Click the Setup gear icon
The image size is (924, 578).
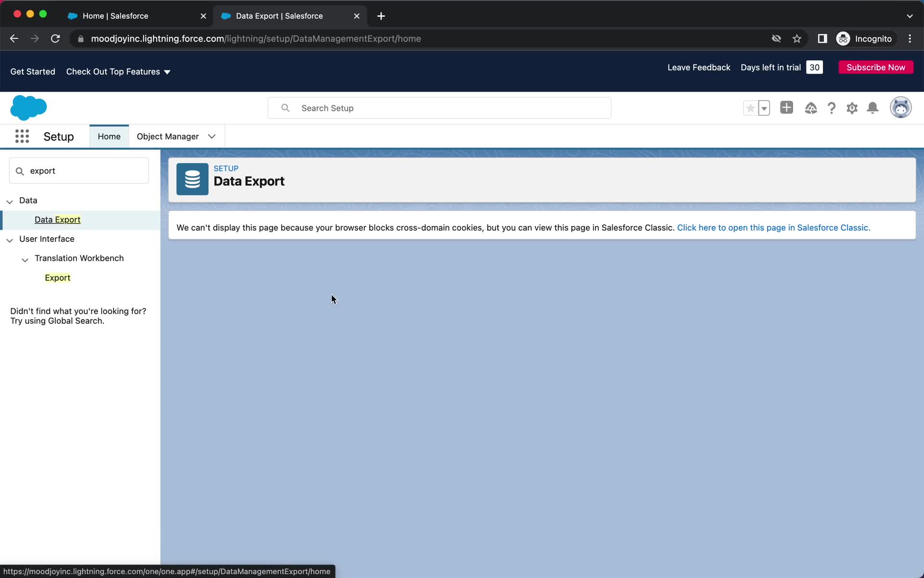pyautogui.click(x=851, y=108)
